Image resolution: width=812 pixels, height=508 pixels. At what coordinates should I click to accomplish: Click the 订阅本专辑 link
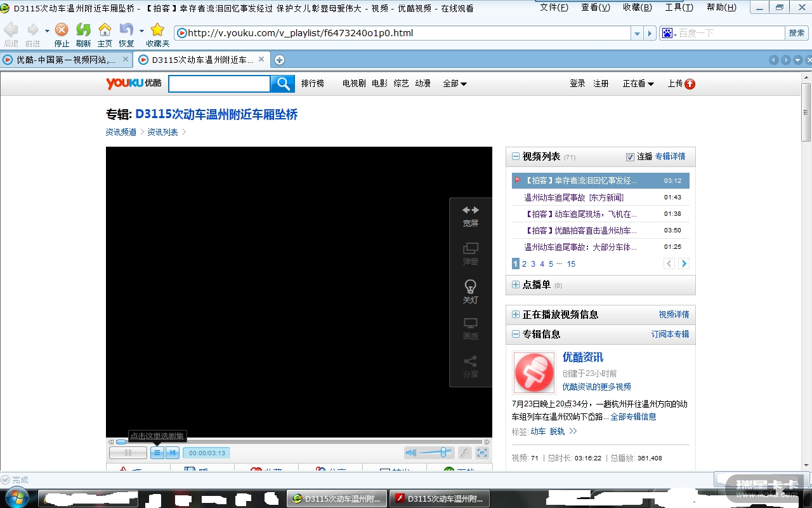click(670, 334)
